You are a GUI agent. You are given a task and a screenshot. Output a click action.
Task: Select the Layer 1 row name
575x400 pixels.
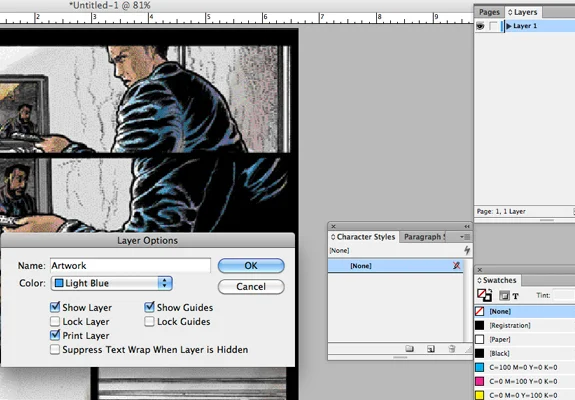(525, 26)
